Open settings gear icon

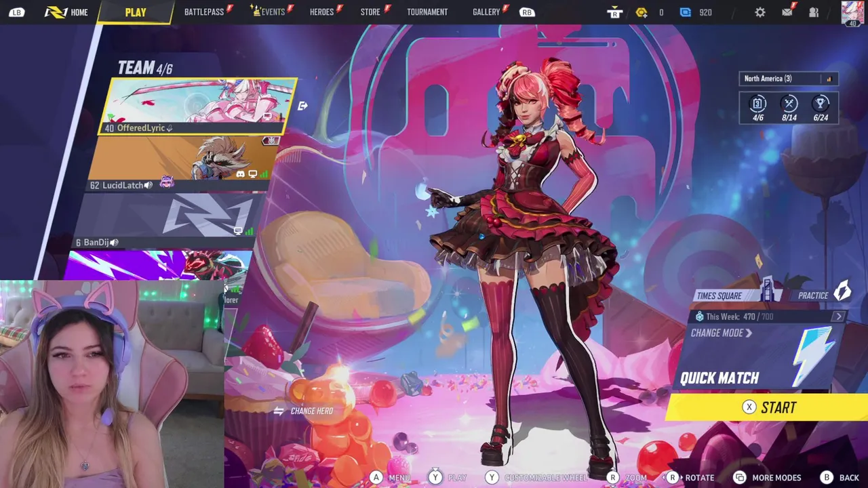click(760, 12)
